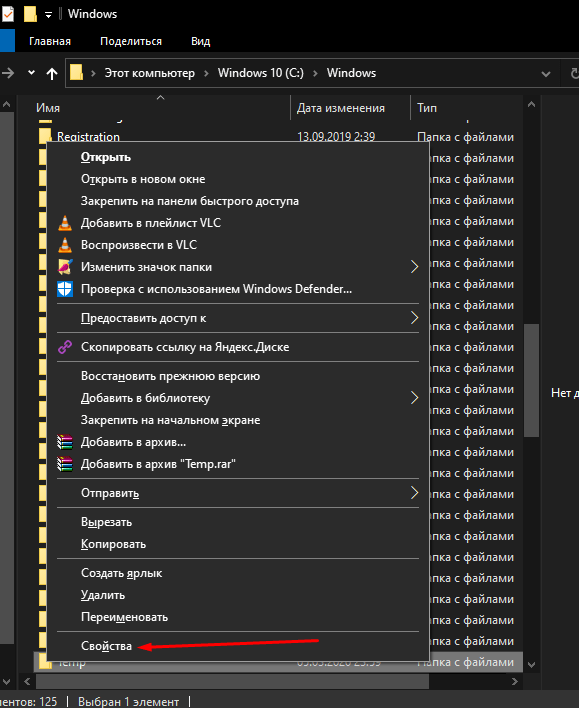Click the WinRAR icon for Добавить в архив "Temp.rar"
The height and width of the screenshot is (708, 579).
point(65,464)
